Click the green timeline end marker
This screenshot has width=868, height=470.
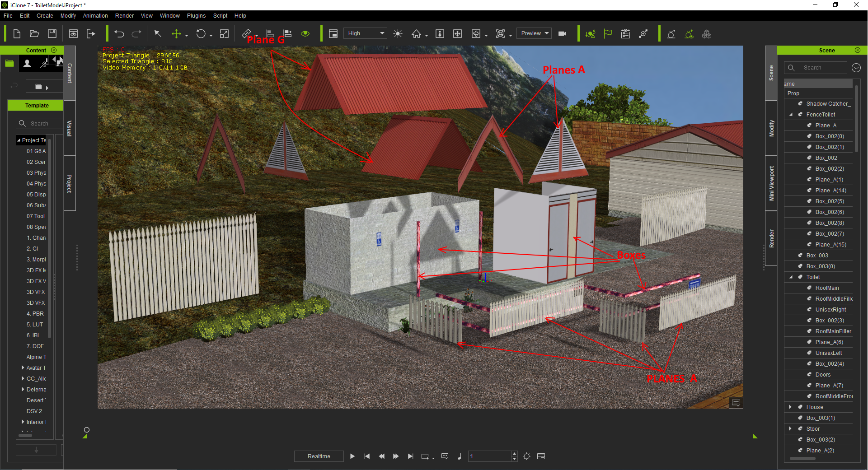(x=755, y=436)
